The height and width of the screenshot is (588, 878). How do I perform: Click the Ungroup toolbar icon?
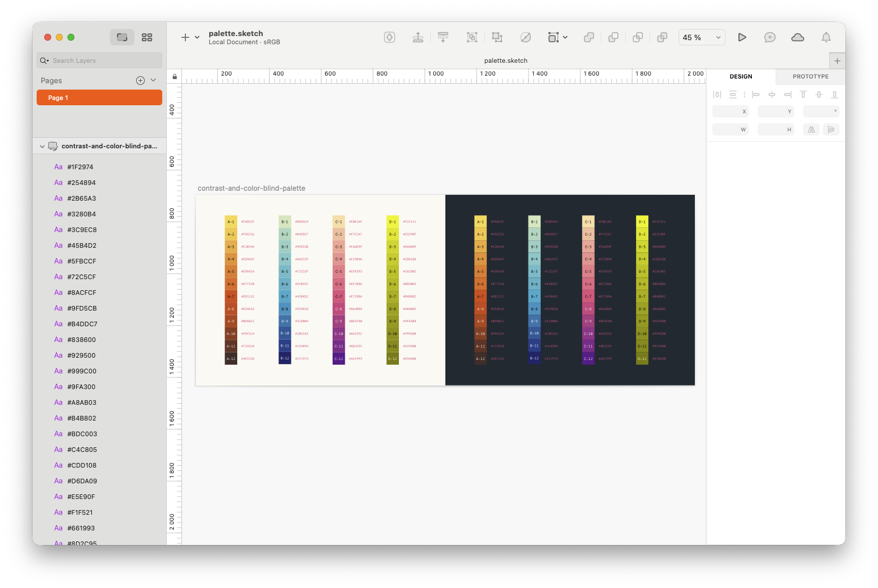click(x=497, y=37)
